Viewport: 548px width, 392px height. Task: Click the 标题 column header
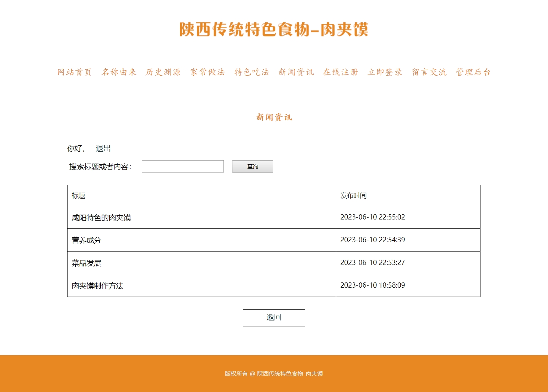click(x=78, y=196)
